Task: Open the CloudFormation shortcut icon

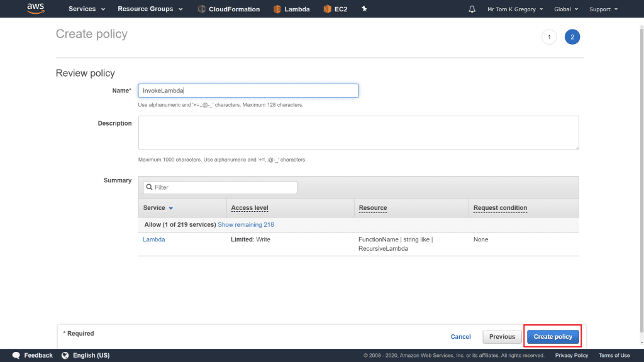Action: click(201, 9)
